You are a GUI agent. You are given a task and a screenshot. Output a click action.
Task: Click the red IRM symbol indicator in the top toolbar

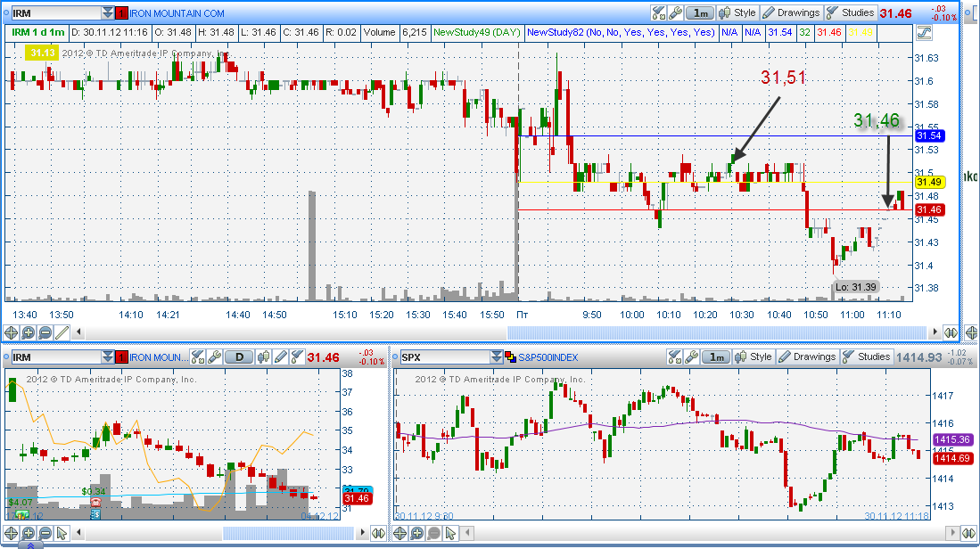coord(122,13)
